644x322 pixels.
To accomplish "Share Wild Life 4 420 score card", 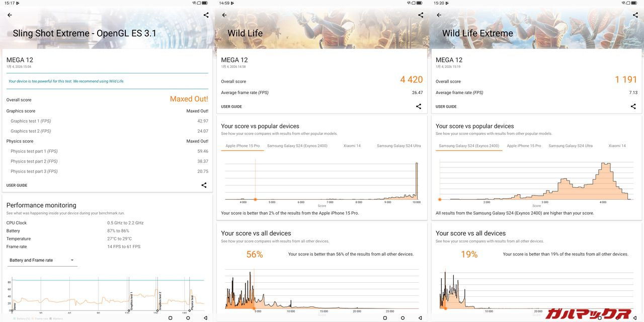I will click(x=419, y=106).
